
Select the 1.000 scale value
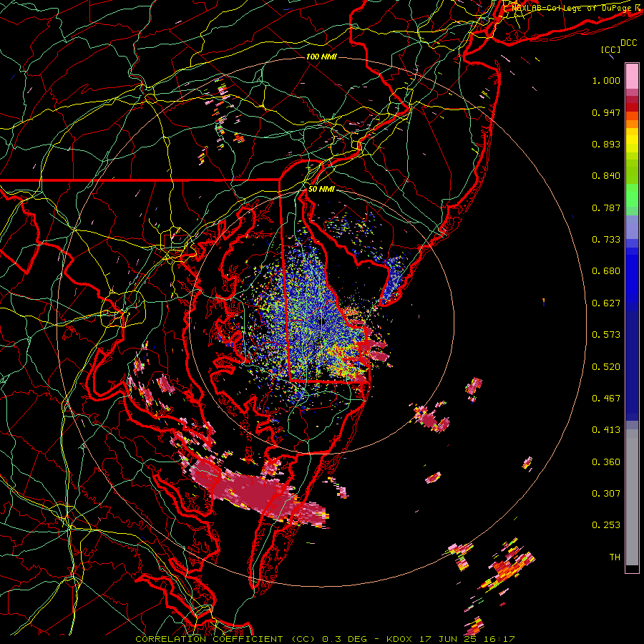(606, 80)
